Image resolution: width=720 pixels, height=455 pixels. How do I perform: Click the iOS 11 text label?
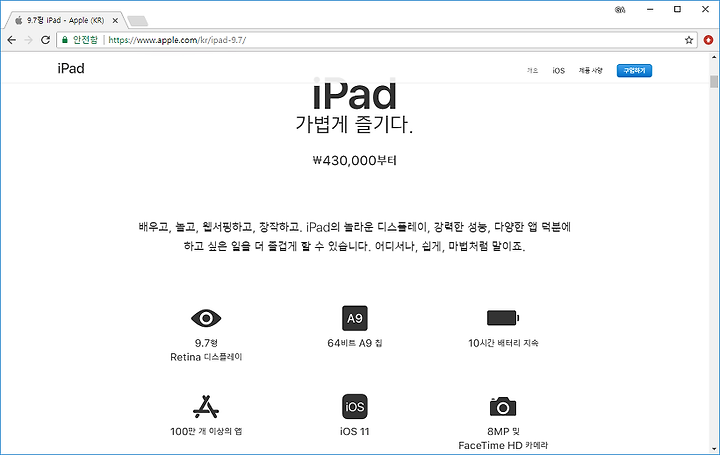(x=355, y=431)
